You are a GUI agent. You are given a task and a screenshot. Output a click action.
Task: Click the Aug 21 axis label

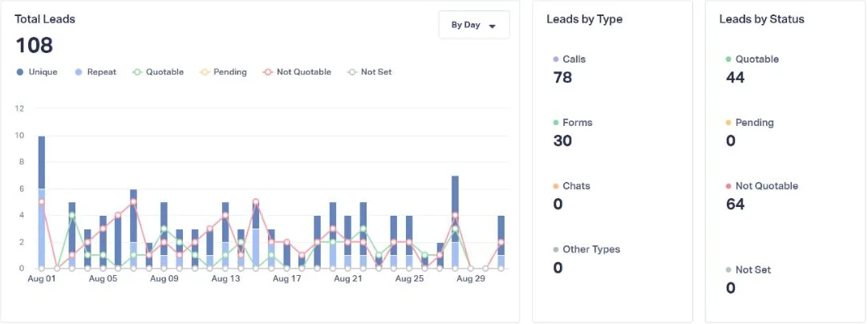348,278
